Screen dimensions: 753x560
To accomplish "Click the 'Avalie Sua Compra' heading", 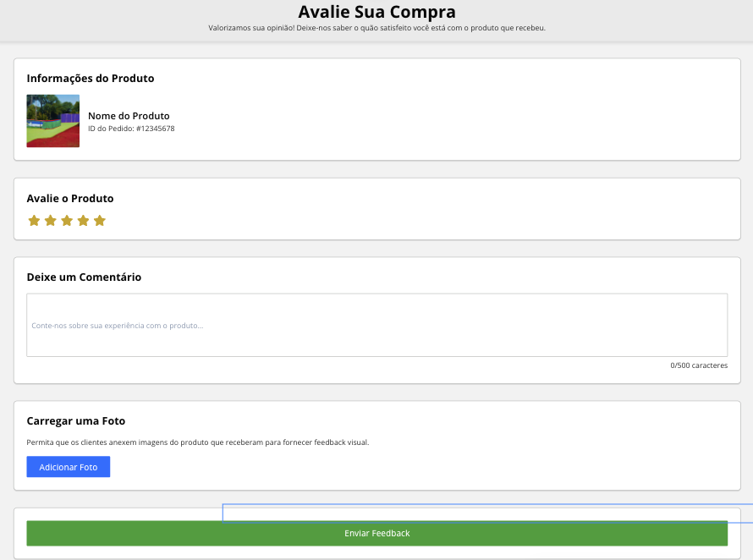I will click(377, 12).
